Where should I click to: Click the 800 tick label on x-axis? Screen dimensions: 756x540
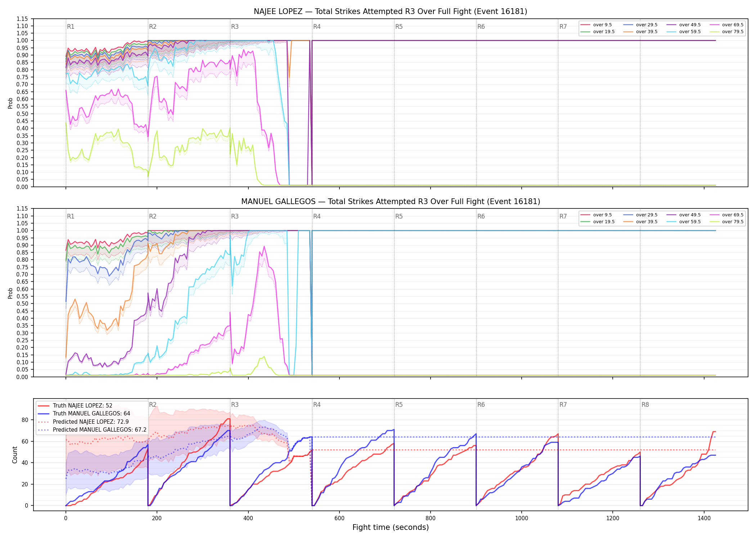[431, 518]
